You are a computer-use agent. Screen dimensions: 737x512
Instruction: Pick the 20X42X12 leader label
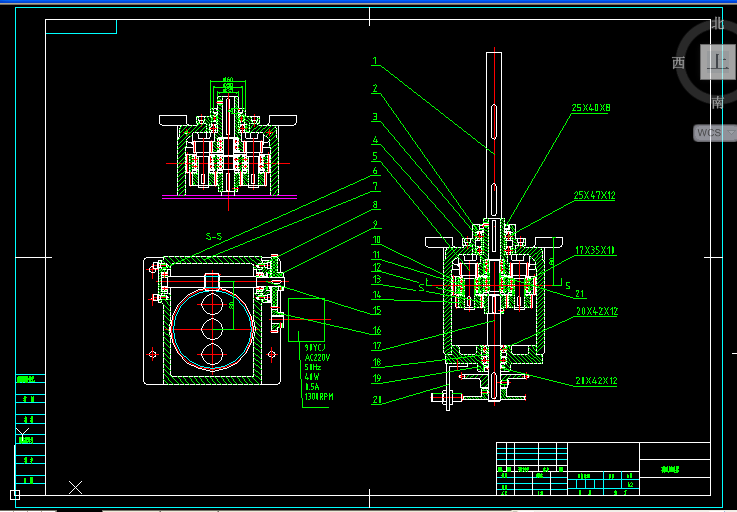click(597, 311)
